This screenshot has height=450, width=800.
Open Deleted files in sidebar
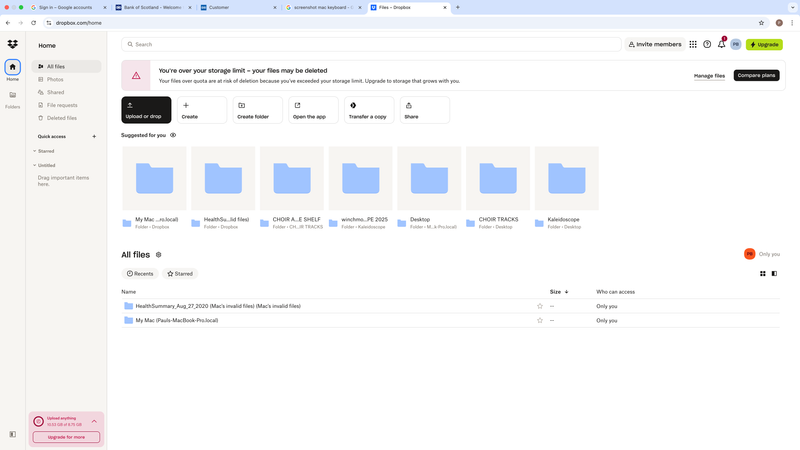(x=62, y=118)
